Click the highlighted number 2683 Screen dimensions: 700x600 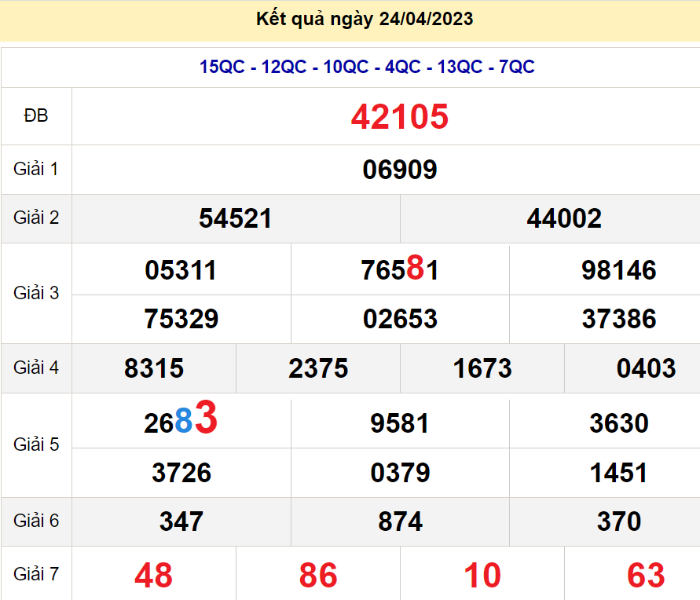pos(181,421)
